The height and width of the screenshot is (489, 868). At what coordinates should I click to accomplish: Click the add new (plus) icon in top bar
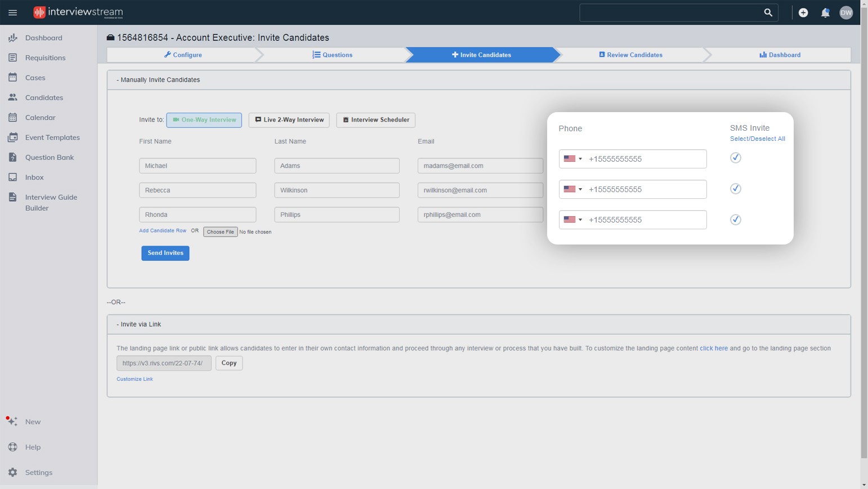[x=804, y=12]
